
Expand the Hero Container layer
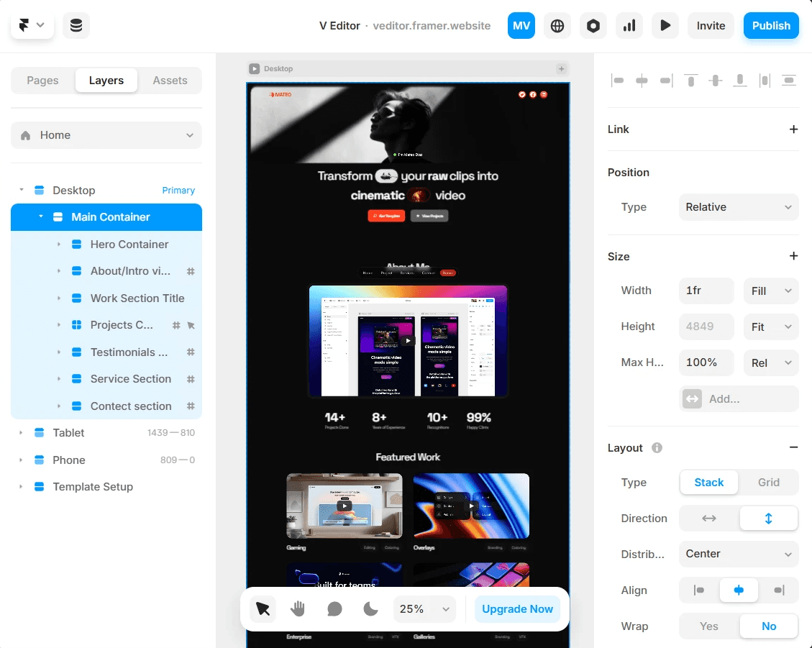click(x=60, y=244)
